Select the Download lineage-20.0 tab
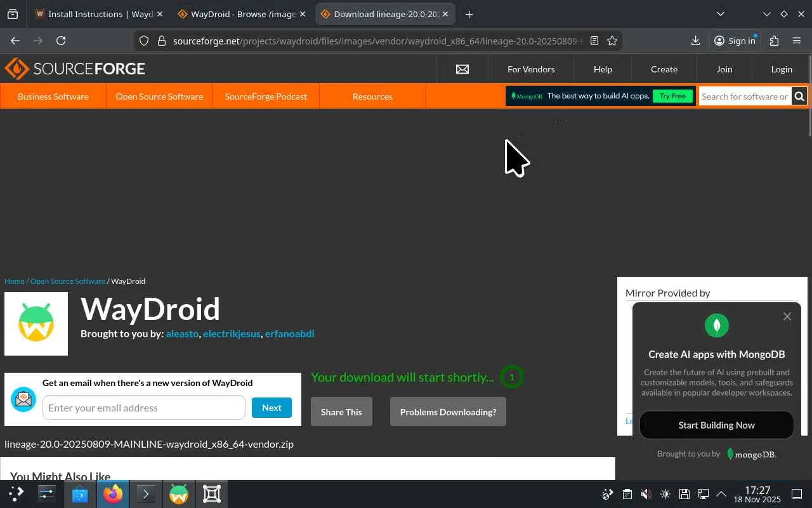Viewport: 812px width, 508px height. (385, 14)
